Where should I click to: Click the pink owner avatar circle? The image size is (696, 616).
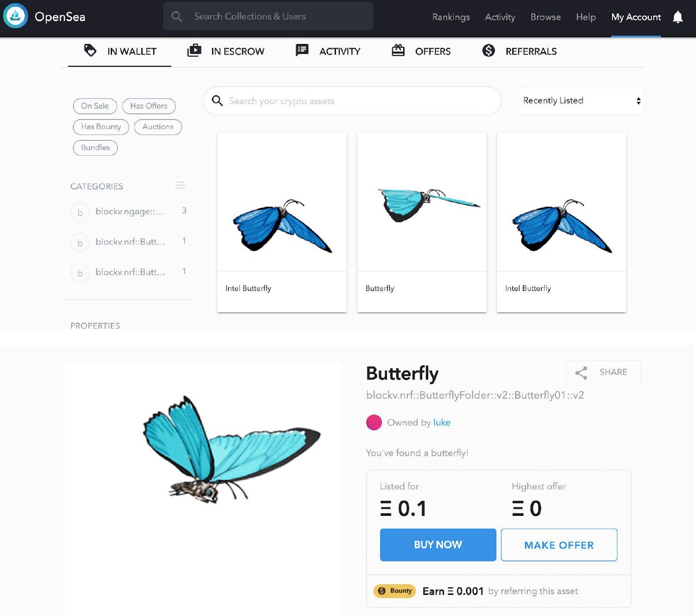pos(374,422)
